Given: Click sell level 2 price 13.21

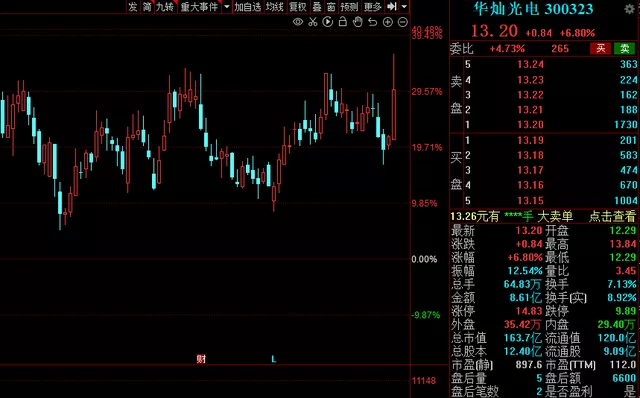Looking at the screenshot, I should [x=530, y=109].
